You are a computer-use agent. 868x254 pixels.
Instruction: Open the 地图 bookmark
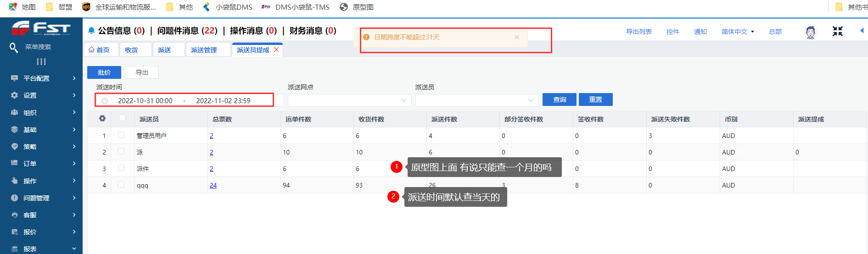[x=22, y=7]
